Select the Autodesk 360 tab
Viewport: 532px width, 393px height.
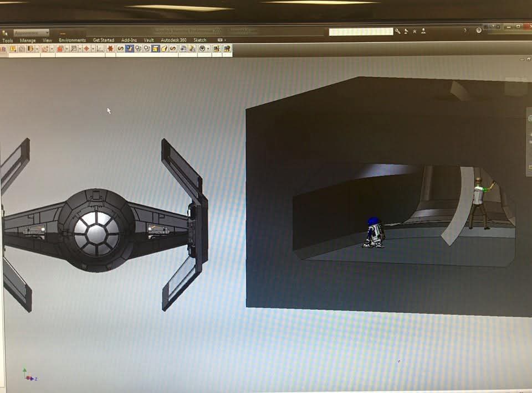point(173,40)
